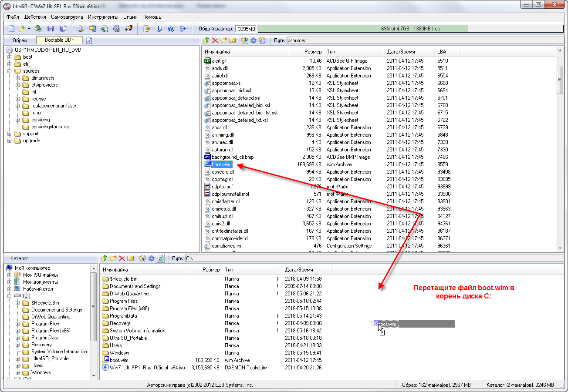Select Рабочий стол in the catalog tree
The width and height of the screenshot is (568, 392).
pyautogui.click(x=38, y=289)
